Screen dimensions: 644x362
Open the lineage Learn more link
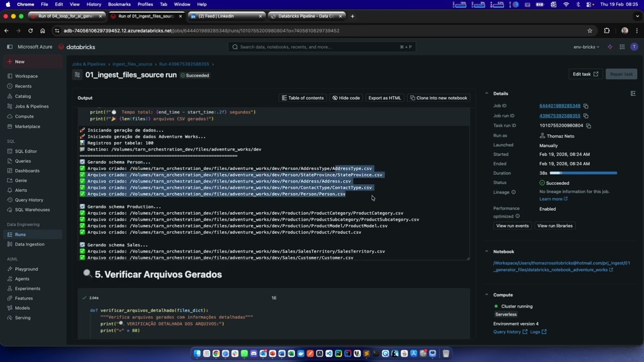pyautogui.click(x=553, y=199)
